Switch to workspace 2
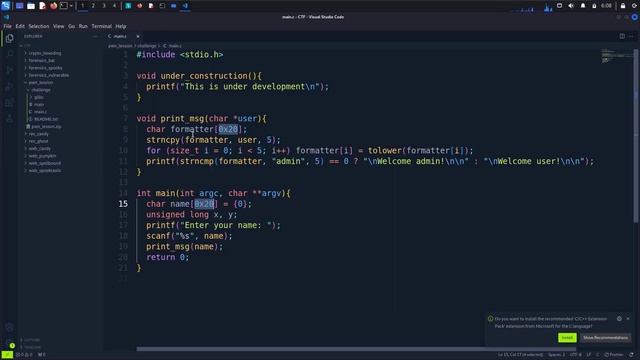 pos(93,6)
